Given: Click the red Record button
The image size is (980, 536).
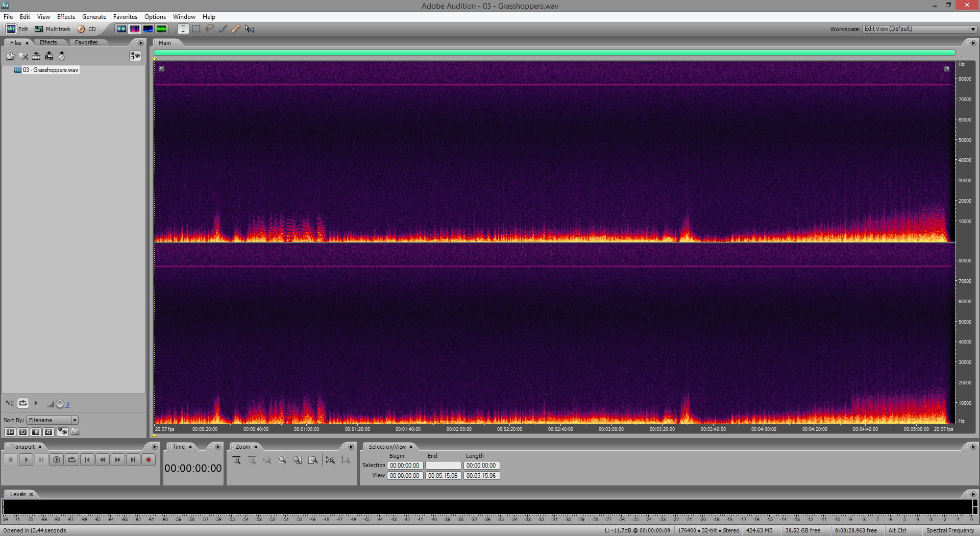Looking at the screenshot, I should [149, 460].
